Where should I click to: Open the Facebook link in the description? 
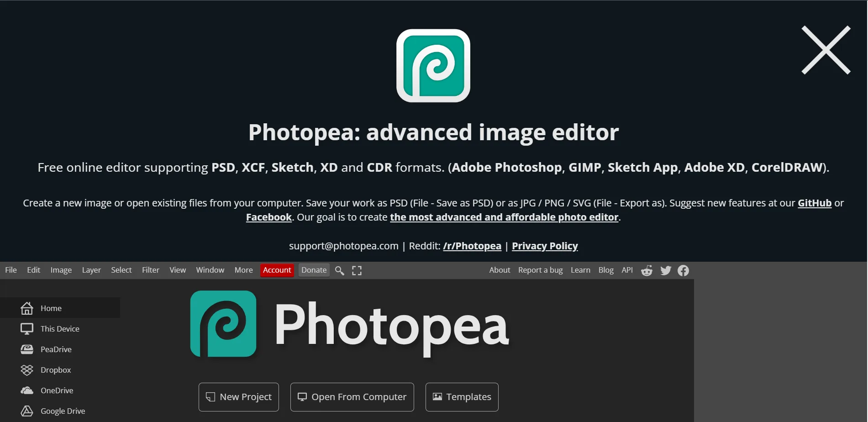point(269,217)
